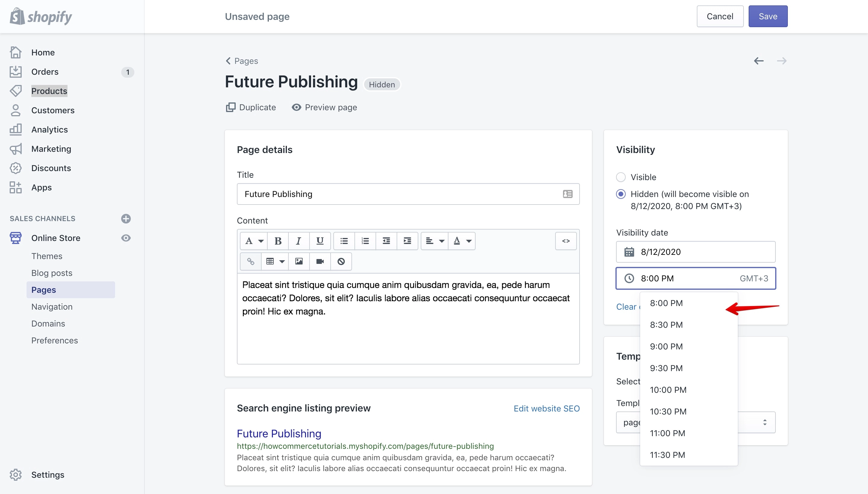
Task: Click visibility date field 8/12/2020
Action: 696,252
